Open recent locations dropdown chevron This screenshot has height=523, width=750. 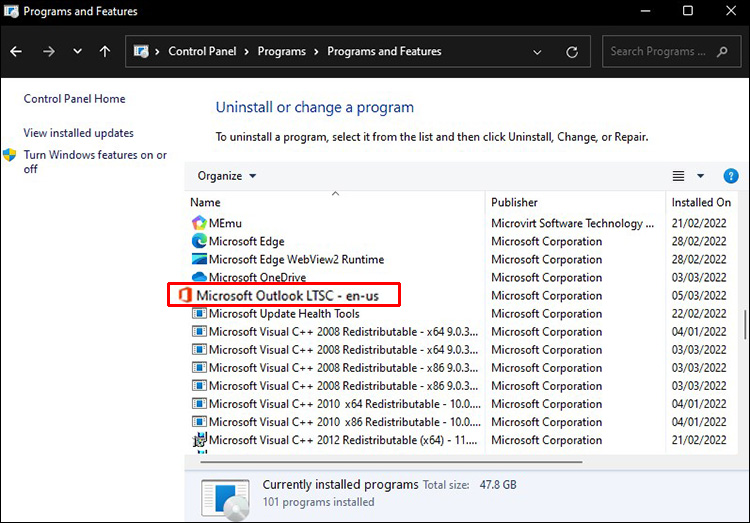coord(77,51)
